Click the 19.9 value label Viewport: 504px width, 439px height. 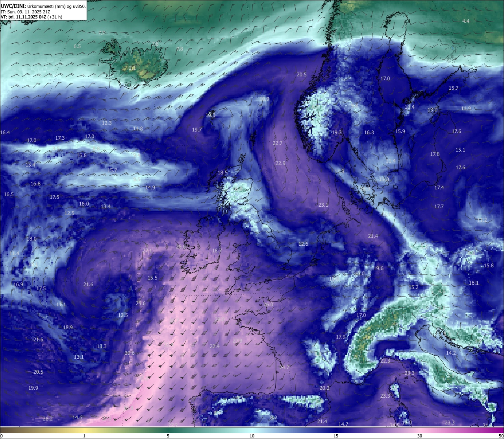(33, 388)
